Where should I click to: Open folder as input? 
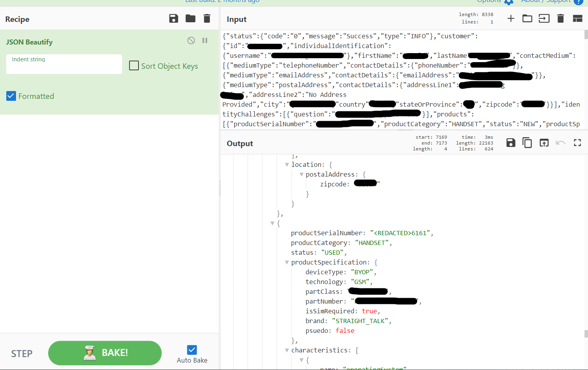pos(527,18)
